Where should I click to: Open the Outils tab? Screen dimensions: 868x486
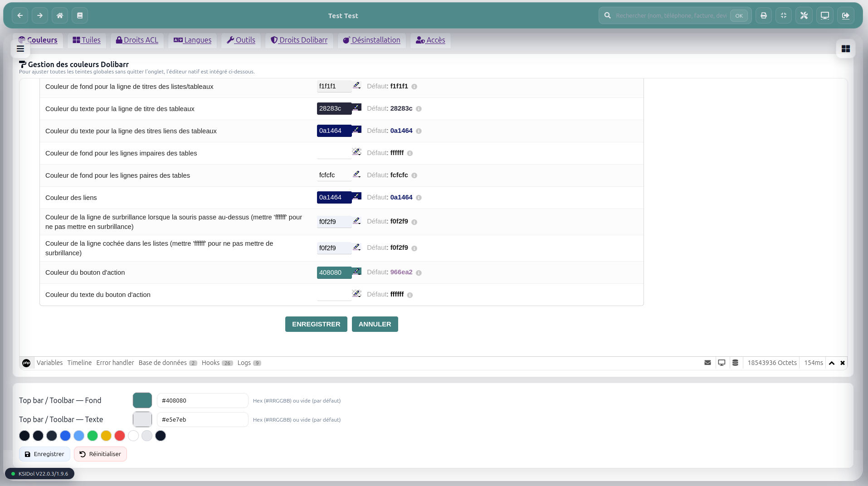241,40
